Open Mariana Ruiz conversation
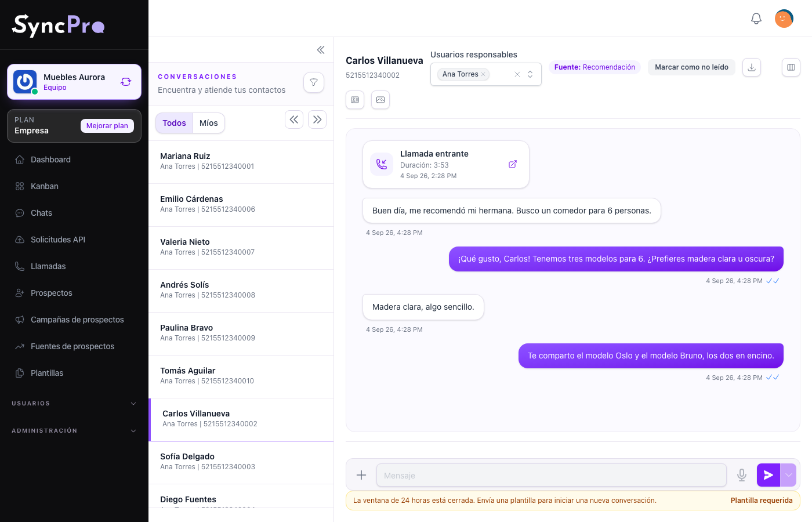 click(x=241, y=162)
